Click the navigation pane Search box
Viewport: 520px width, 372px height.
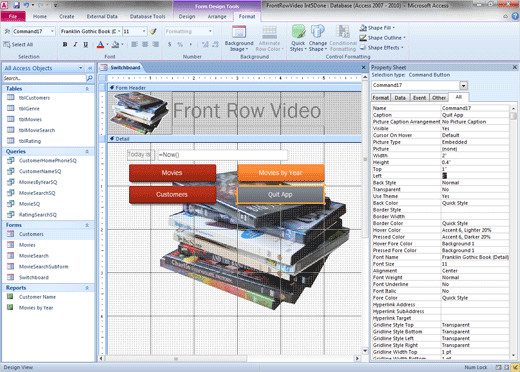tap(44, 78)
